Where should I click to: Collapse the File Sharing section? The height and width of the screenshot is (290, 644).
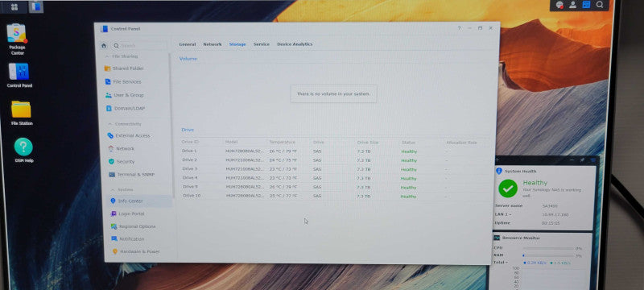108,56
